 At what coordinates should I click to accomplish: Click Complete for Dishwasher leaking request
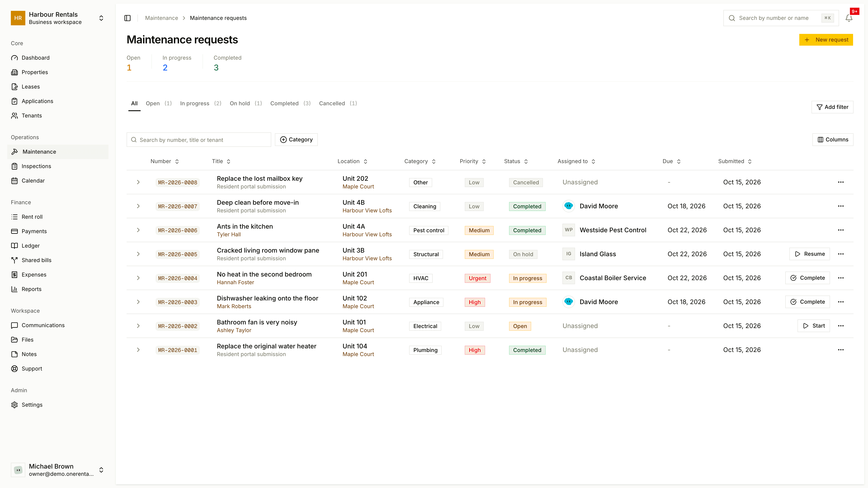point(807,302)
